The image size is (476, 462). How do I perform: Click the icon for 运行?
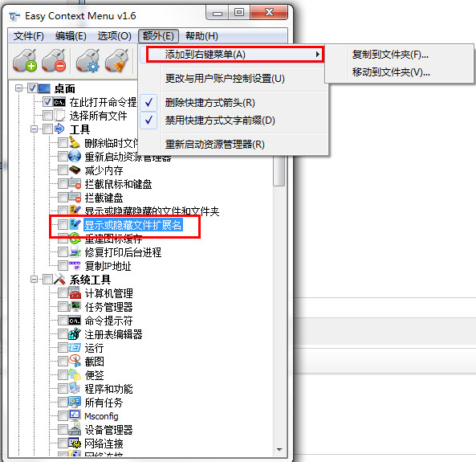(75, 347)
